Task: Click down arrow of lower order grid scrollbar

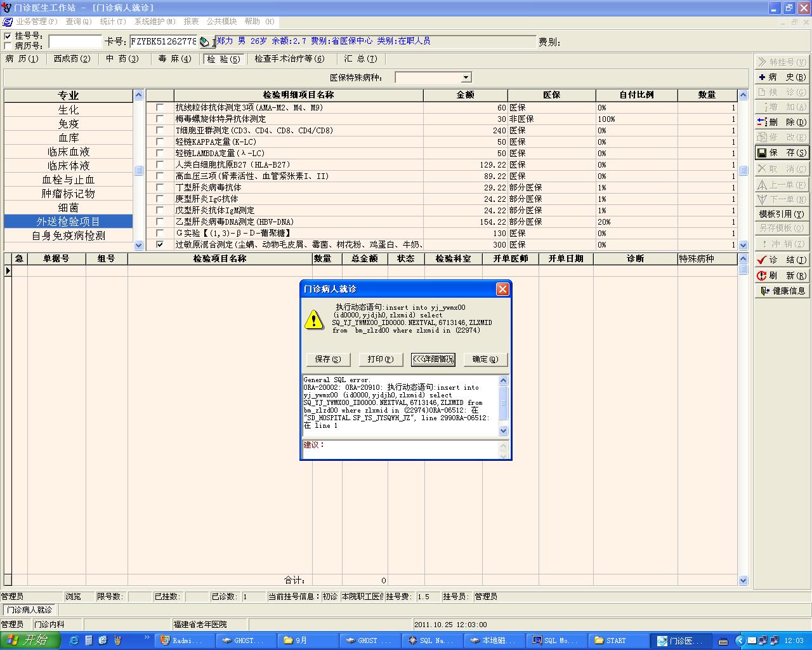Action: click(743, 580)
